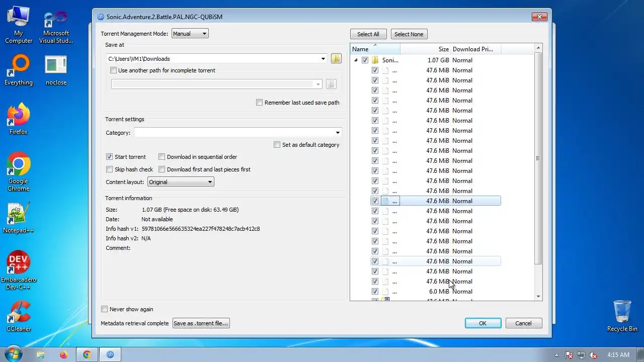This screenshot has height=362, width=644.
Task: Click the Info hash v1 value text
Action: coord(201,229)
